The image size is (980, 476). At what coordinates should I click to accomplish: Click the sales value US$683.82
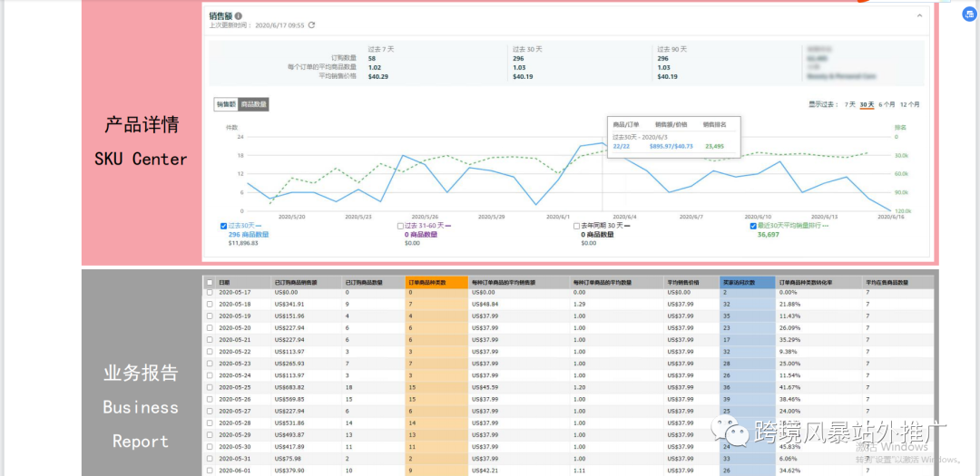pyautogui.click(x=289, y=386)
